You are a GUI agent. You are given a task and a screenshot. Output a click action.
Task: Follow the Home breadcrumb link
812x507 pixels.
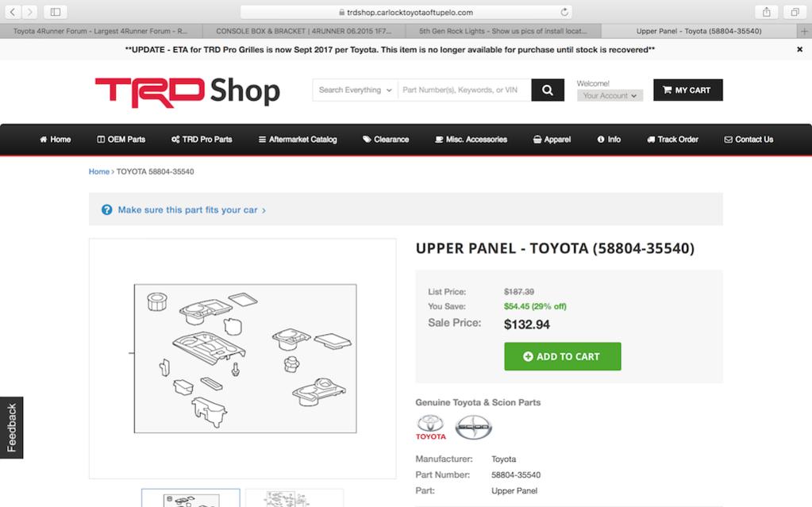point(99,171)
